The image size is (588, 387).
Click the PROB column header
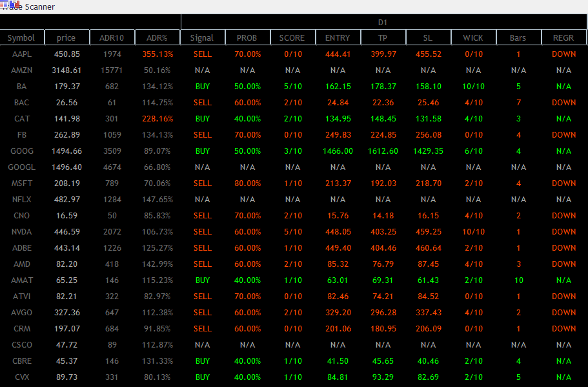pos(247,38)
